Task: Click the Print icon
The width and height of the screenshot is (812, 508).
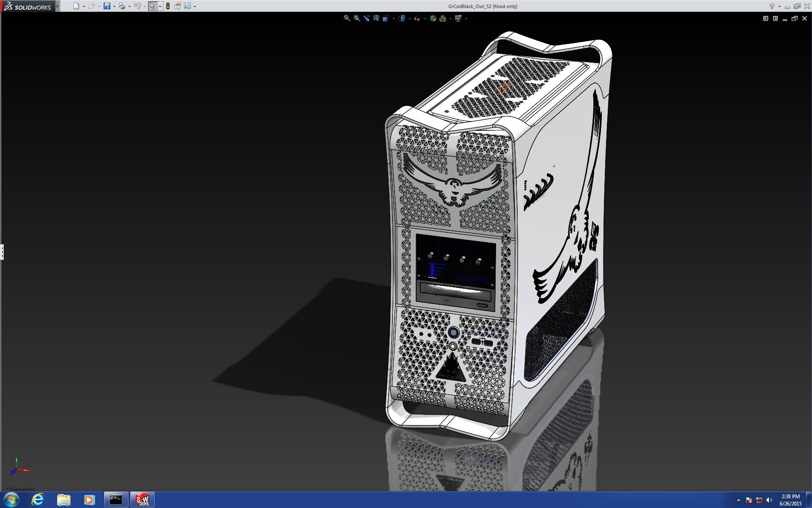Action: (122, 6)
